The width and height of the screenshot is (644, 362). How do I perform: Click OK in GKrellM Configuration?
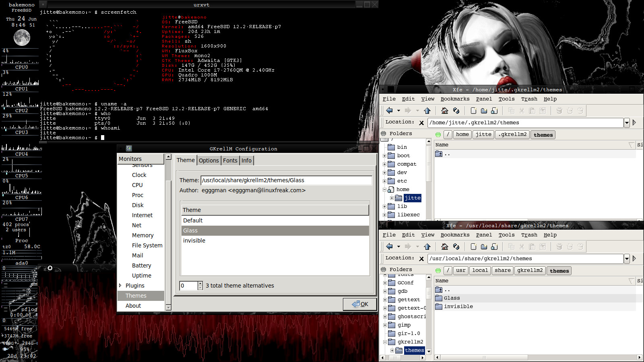[360, 304]
